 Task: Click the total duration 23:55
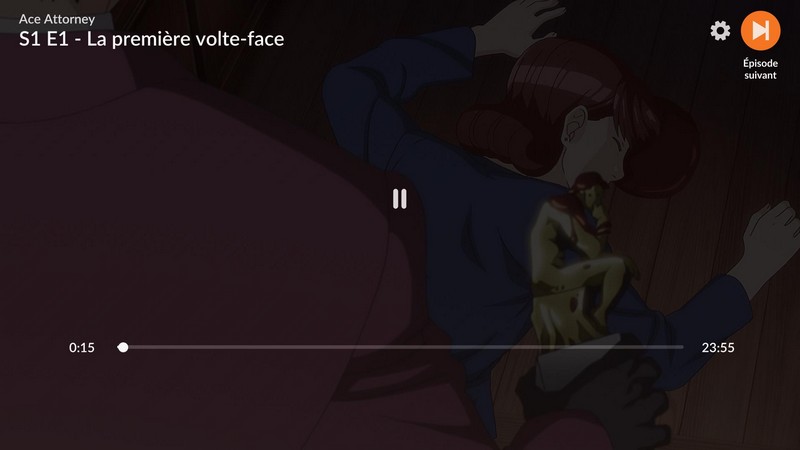[x=718, y=347]
